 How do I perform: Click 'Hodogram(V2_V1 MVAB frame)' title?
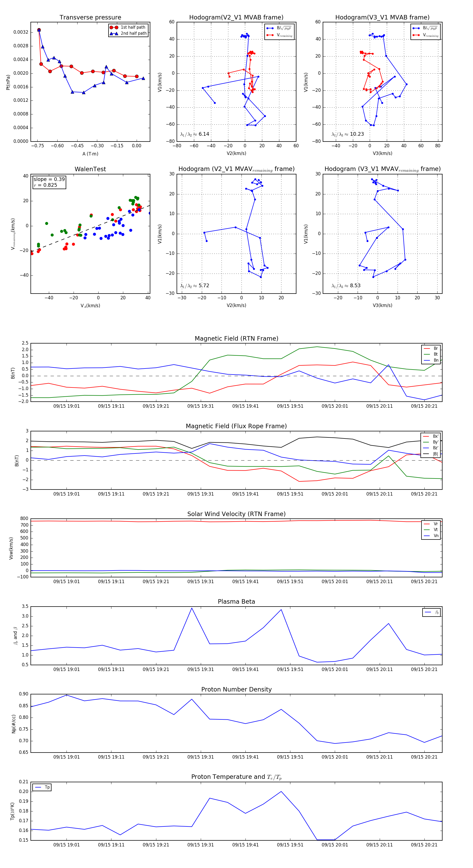(x=236, y=18)
